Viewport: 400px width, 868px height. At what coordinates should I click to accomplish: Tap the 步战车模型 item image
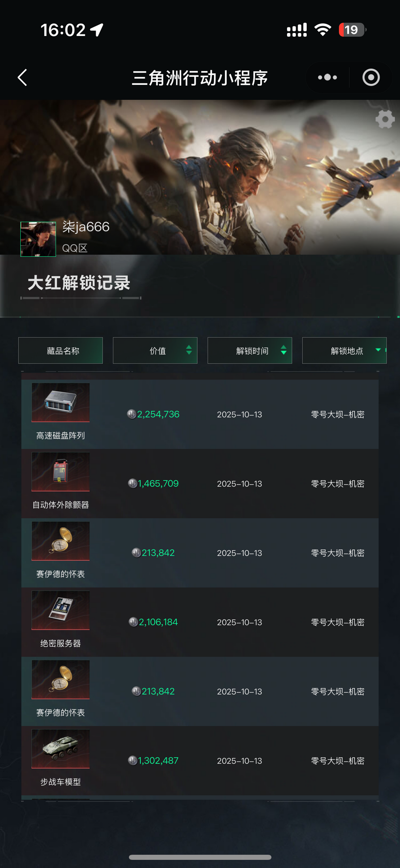61,749
